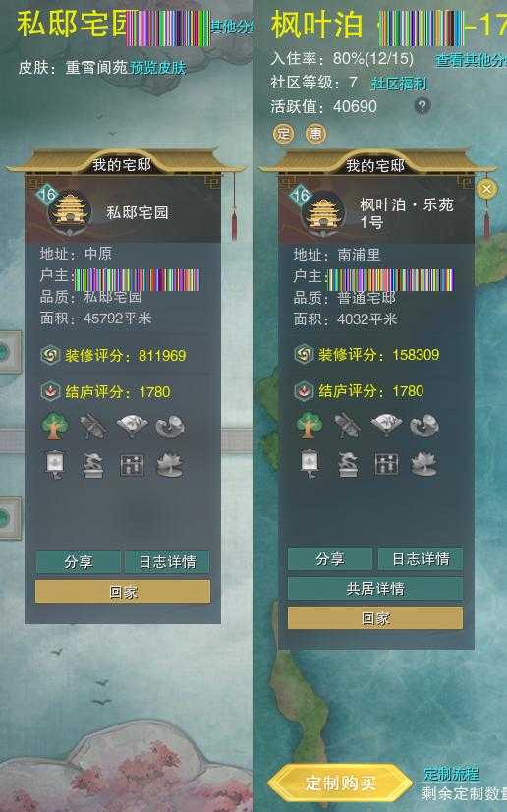507x812 pixels.
Task: Click the lotus icon in right panel
Action: point(423,463)
